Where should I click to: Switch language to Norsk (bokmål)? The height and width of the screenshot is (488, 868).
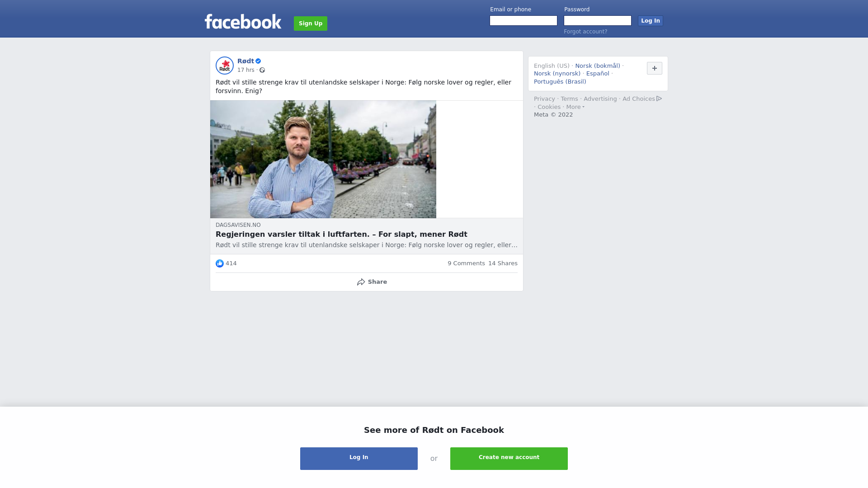click(x=598, y=66)
